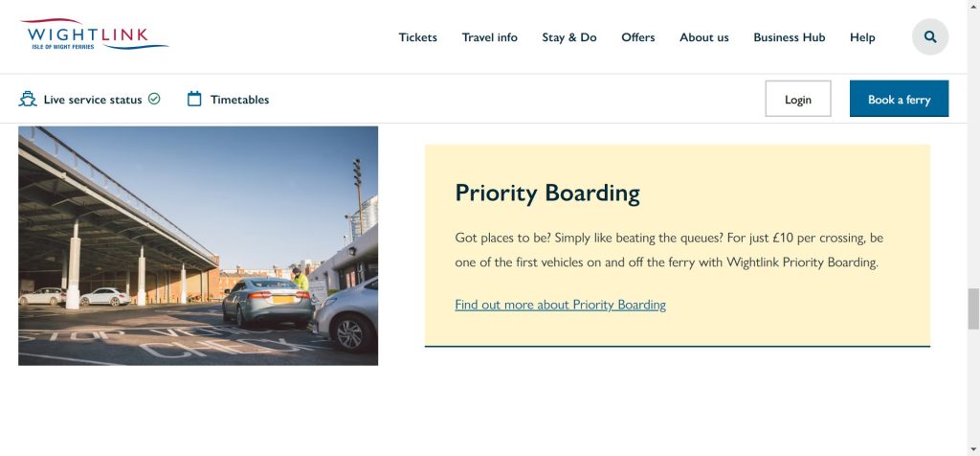Go to Business Hub
980x456 pixels.
789,37
